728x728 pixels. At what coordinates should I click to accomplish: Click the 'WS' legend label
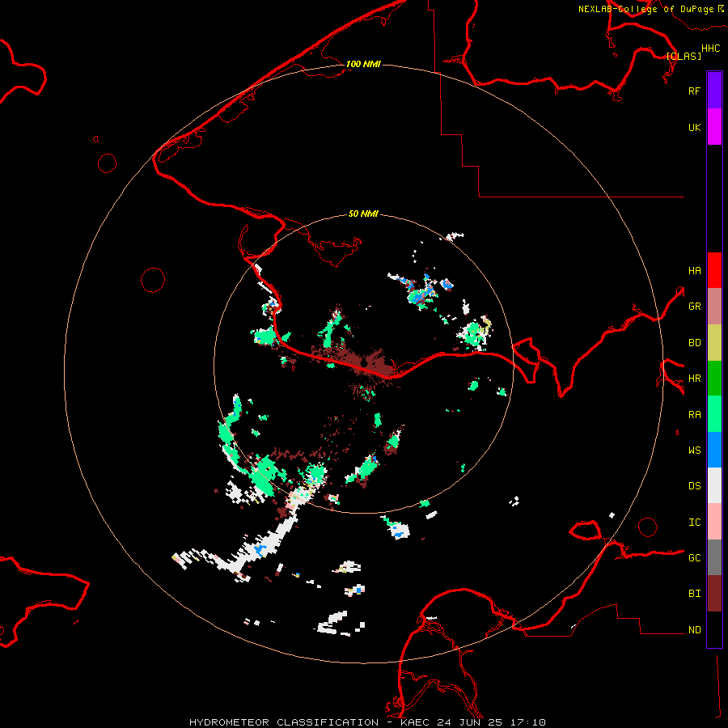click(x=694, y=451)
